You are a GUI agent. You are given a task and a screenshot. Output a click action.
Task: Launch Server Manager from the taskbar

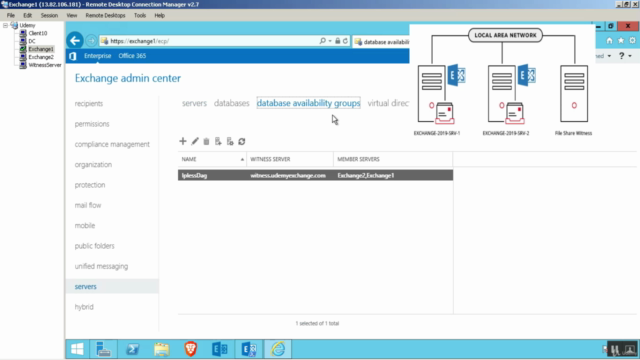[103, 349]
